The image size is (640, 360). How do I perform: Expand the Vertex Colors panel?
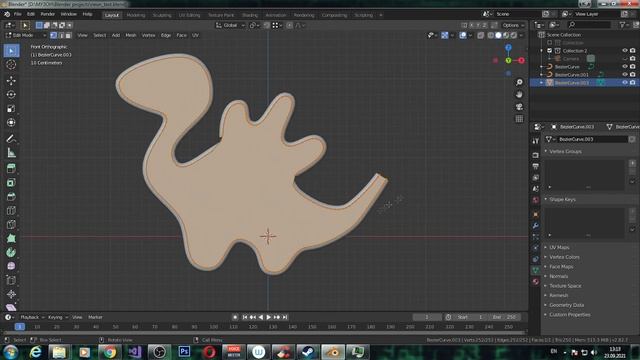click(x=564, y=257)
